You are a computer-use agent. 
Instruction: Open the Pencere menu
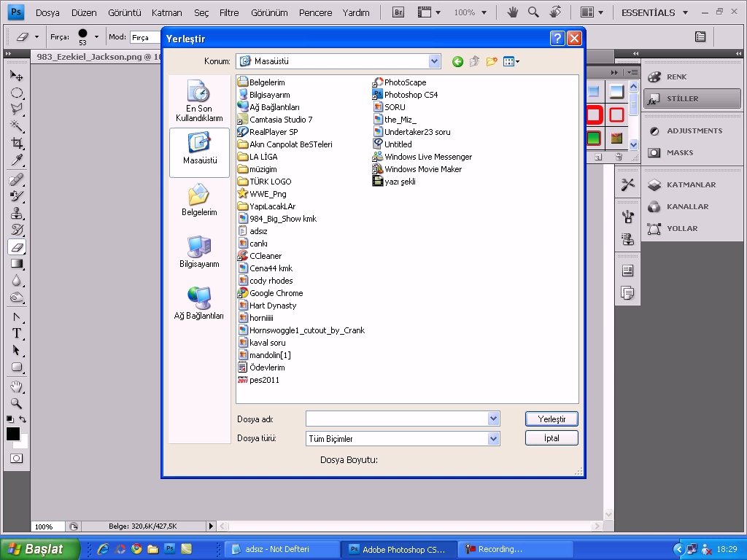[315, 13]
